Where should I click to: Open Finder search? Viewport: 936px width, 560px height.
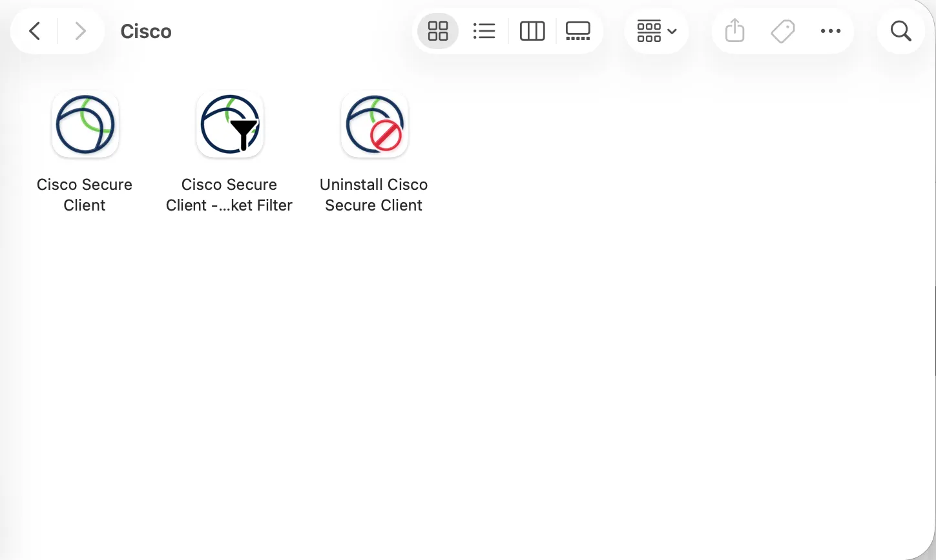pyautogui.click(x=900, y=31)
